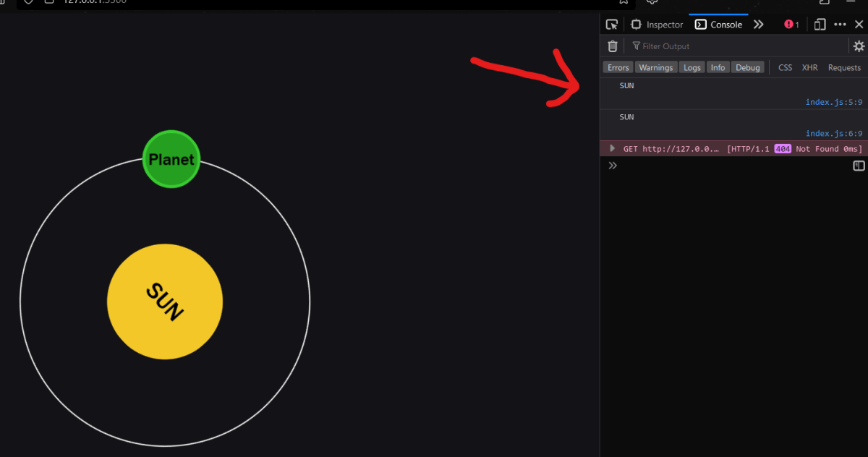Toggle the XHR requests filter
This screenshot has height=457, width=868.
pos(809,67)
